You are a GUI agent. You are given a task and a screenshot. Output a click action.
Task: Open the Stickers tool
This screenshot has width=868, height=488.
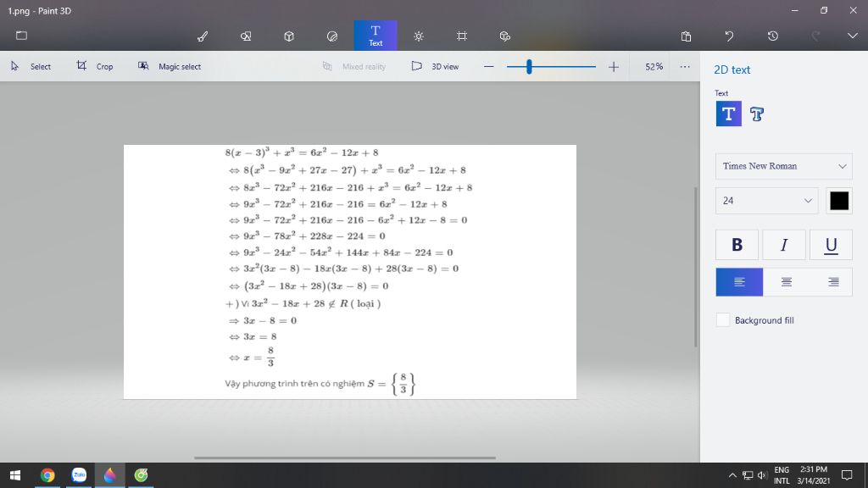point(332,36)
